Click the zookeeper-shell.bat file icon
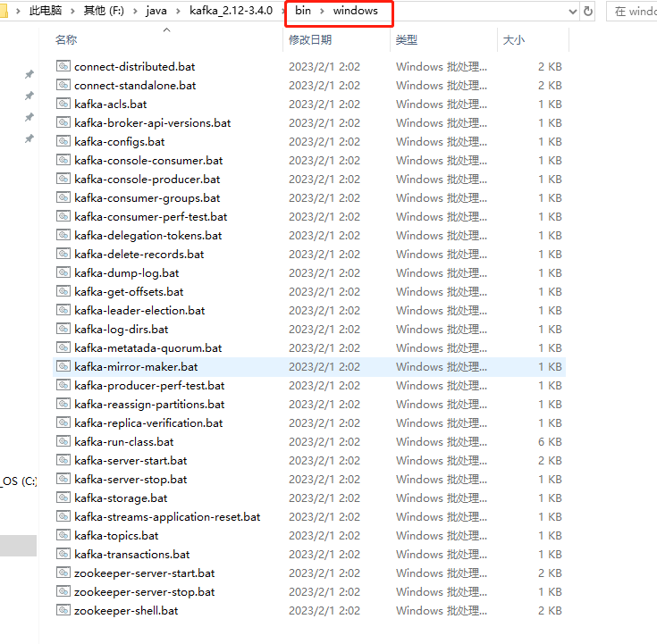The height and width of the screenshot is (644, 657). click(x=63, y=610)
